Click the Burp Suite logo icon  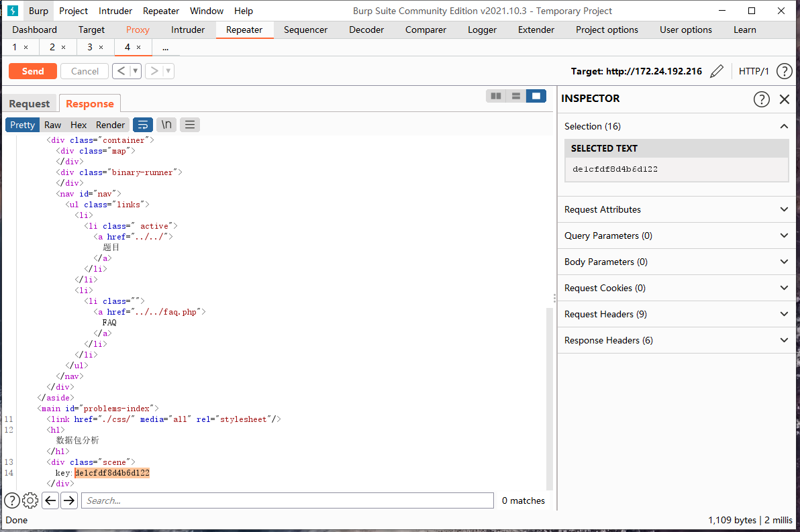point(13,11)
